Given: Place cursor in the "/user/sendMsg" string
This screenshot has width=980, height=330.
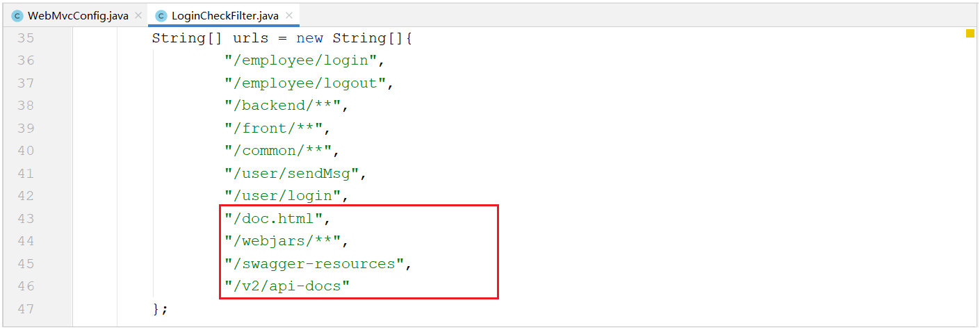Looking at the screenshot, I should [x=291, y=174].
